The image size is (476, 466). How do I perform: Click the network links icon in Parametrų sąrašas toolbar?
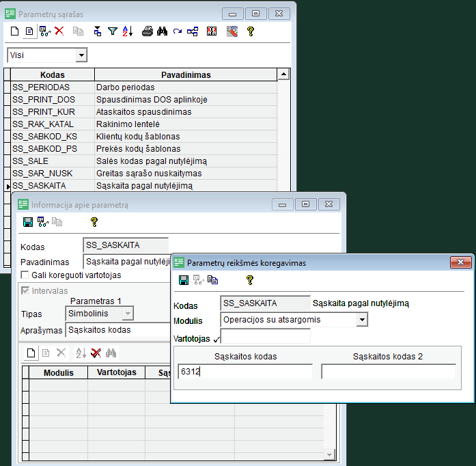193,31
